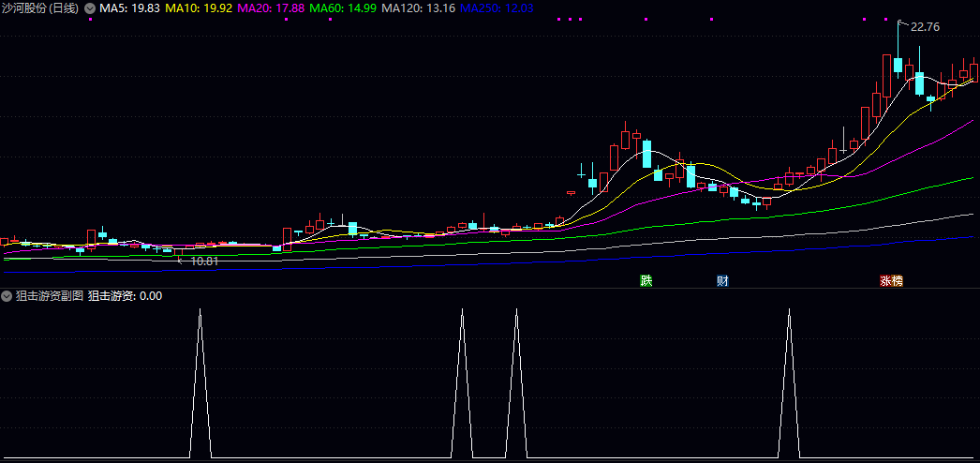The image size is (980, 463).
Task: Select the MA120: 13.16 indicator label
Action: pos(419,8)
